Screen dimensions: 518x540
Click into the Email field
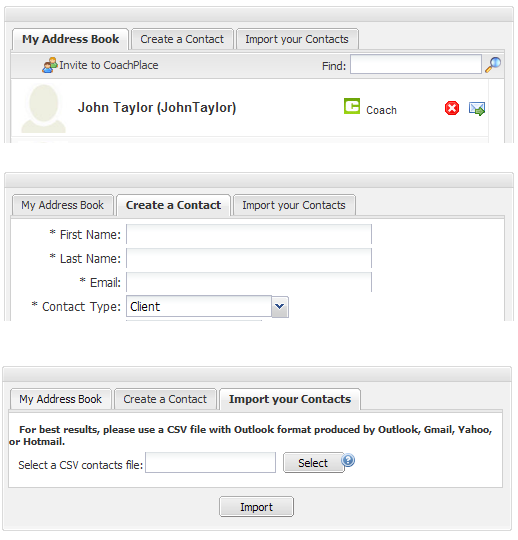[249, 282]
